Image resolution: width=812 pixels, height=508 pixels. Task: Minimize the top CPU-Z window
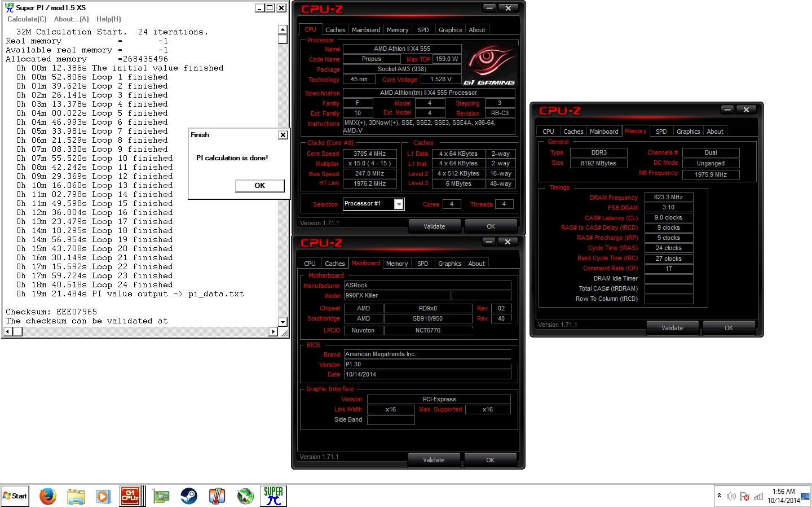(489, 8)
